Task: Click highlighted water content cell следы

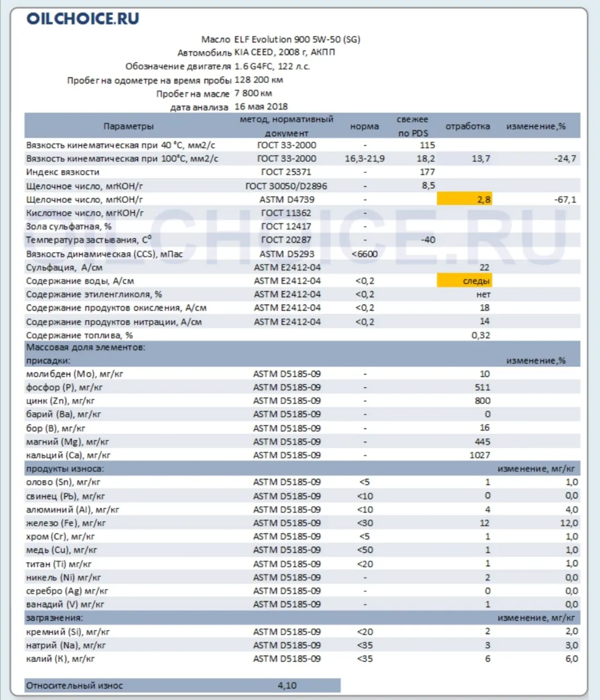Action: point(464,281)
